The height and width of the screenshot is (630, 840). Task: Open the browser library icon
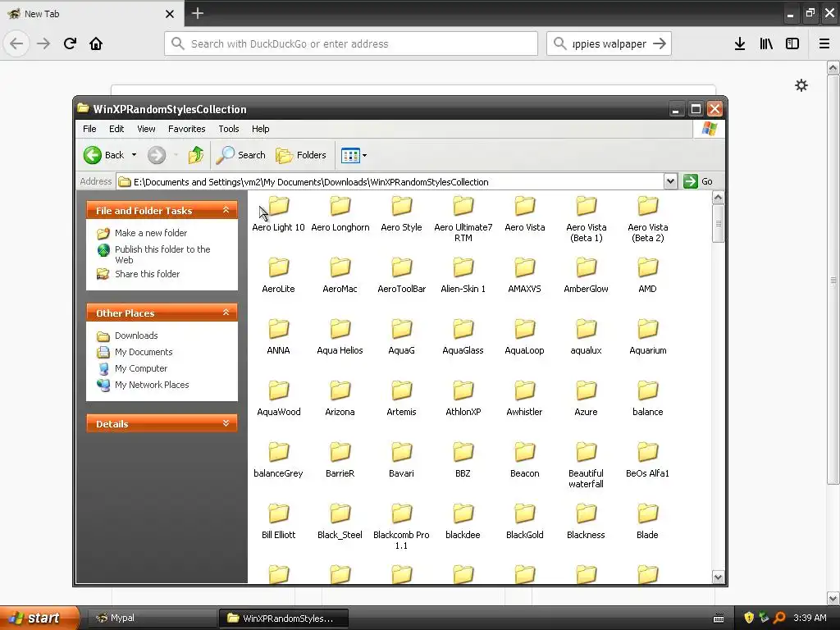pyautogui.click(x=766, y=44)
